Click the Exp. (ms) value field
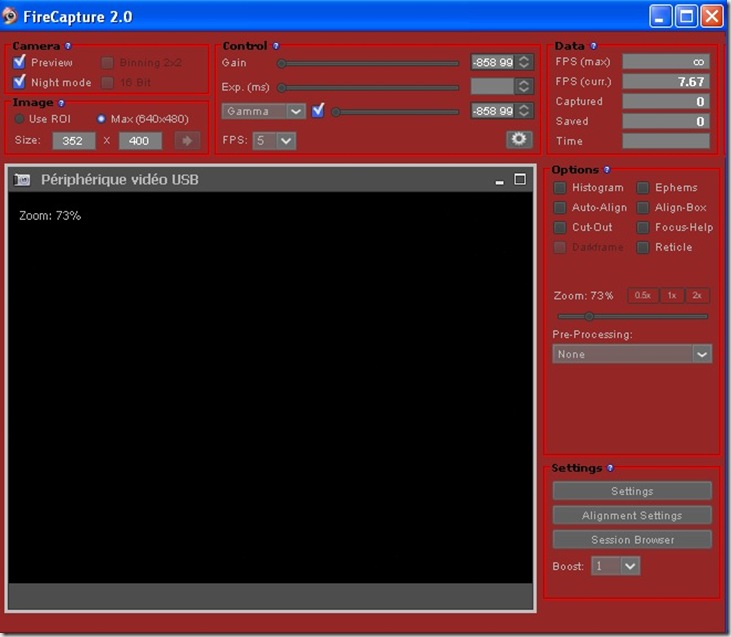The image size is (731, 637). 493,86
